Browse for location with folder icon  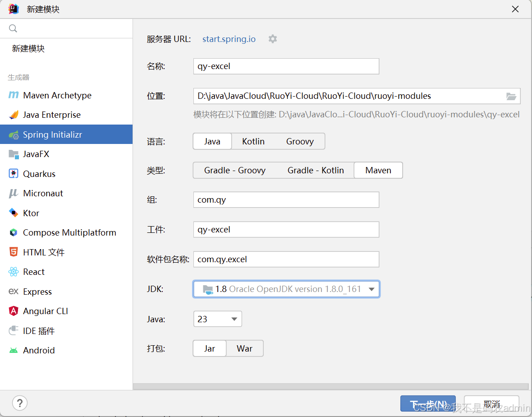(x=511, y=96)
